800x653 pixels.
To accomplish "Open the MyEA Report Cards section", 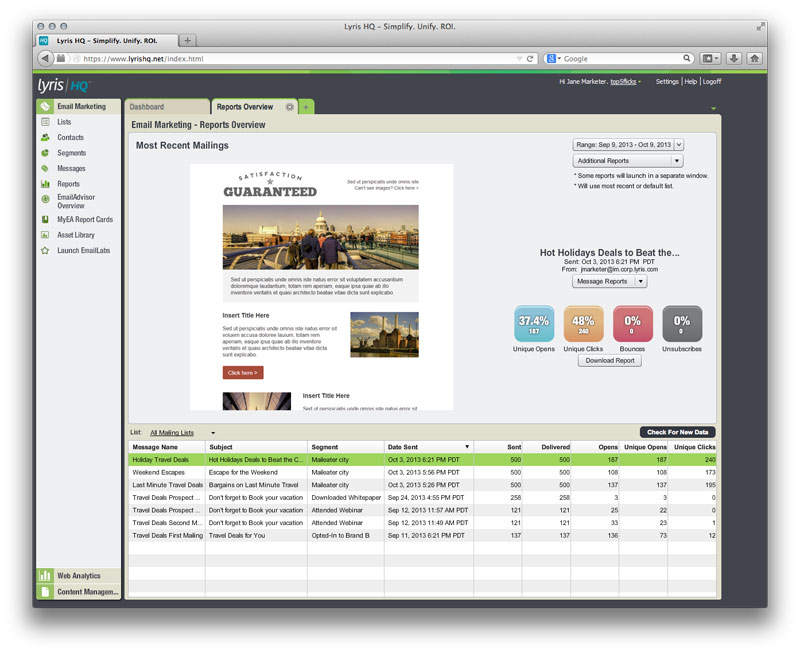I will [84, 219].
